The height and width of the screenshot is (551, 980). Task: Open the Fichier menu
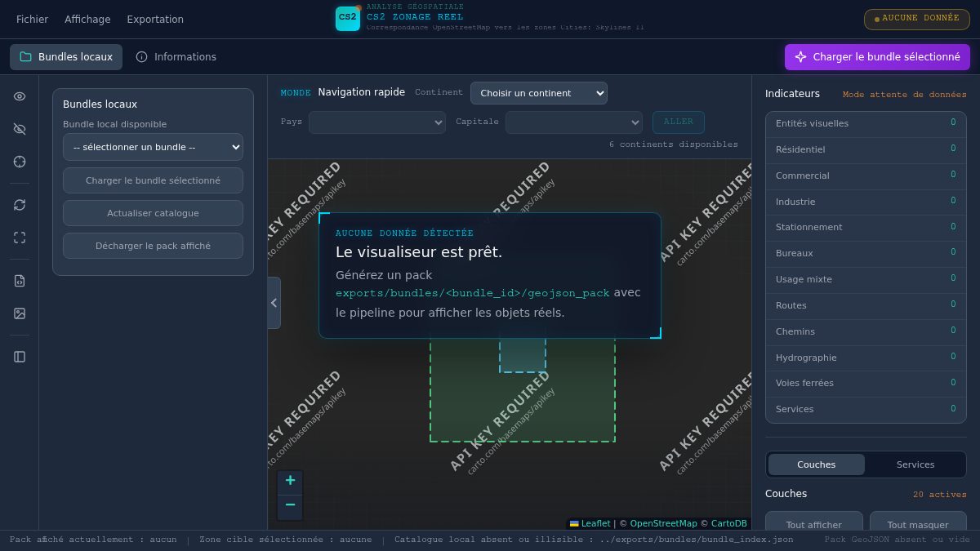(x=32, y=20)
